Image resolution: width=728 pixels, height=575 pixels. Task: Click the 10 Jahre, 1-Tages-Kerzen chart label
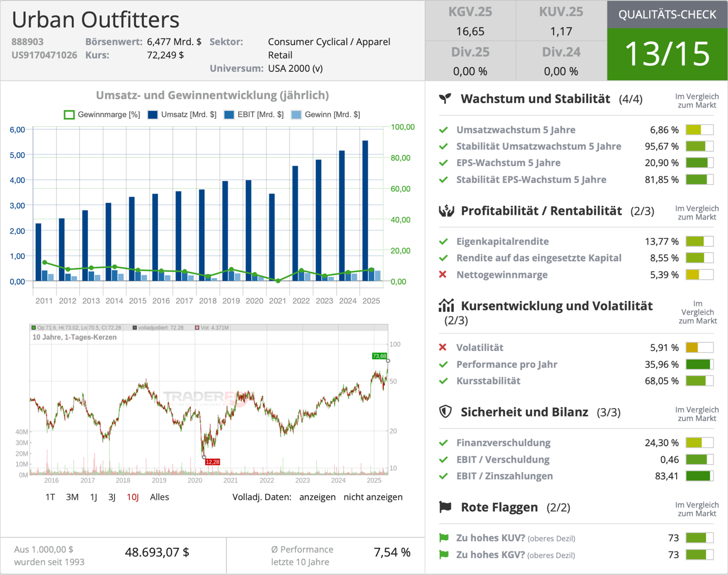75,337
